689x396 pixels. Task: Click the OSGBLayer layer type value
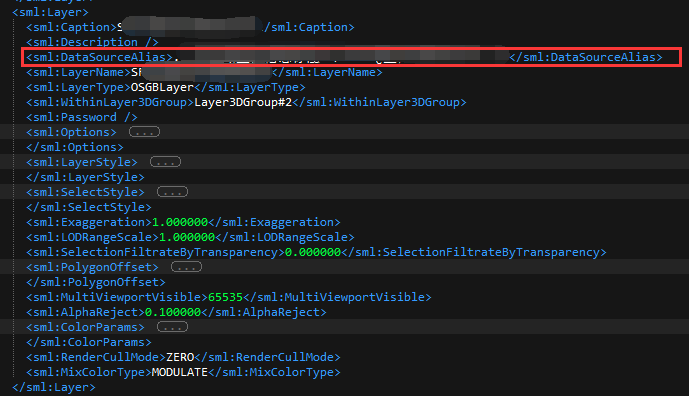[162, 87]
